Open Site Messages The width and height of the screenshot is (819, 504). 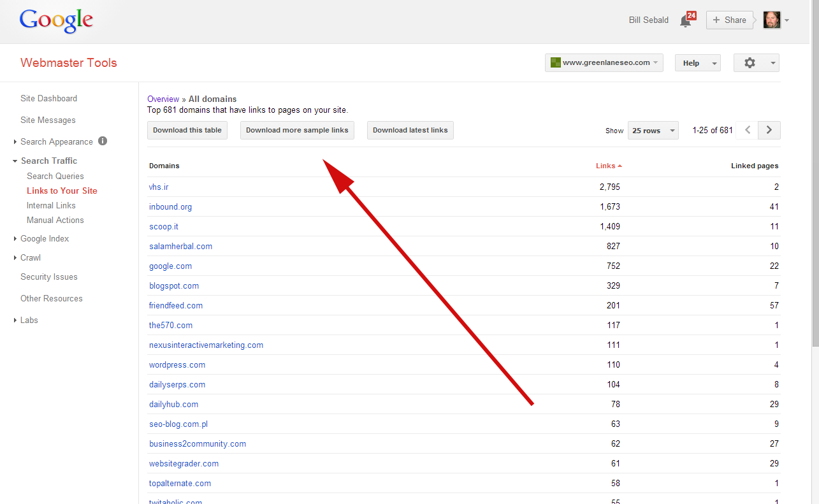coord(48,120)
